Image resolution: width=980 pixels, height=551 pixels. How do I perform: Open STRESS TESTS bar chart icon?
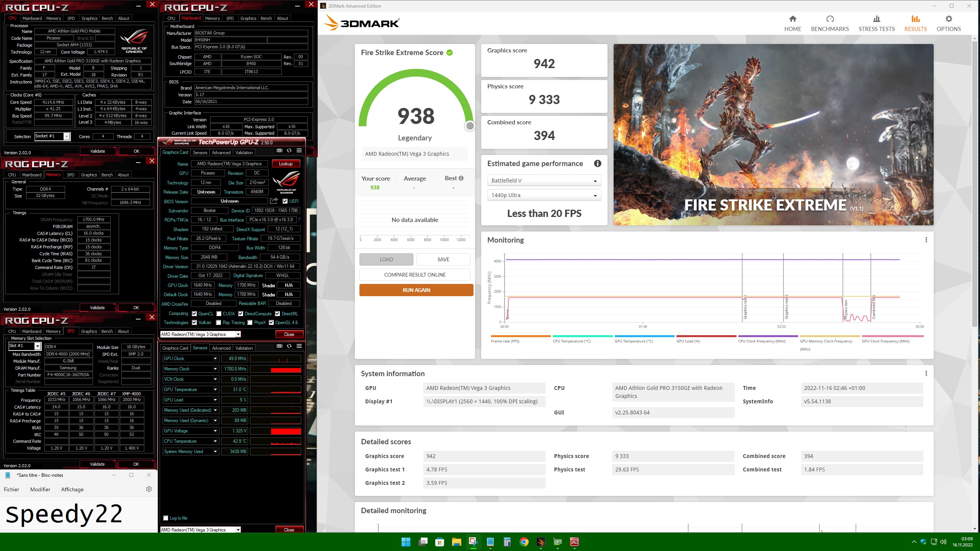(x=877, y=19)
